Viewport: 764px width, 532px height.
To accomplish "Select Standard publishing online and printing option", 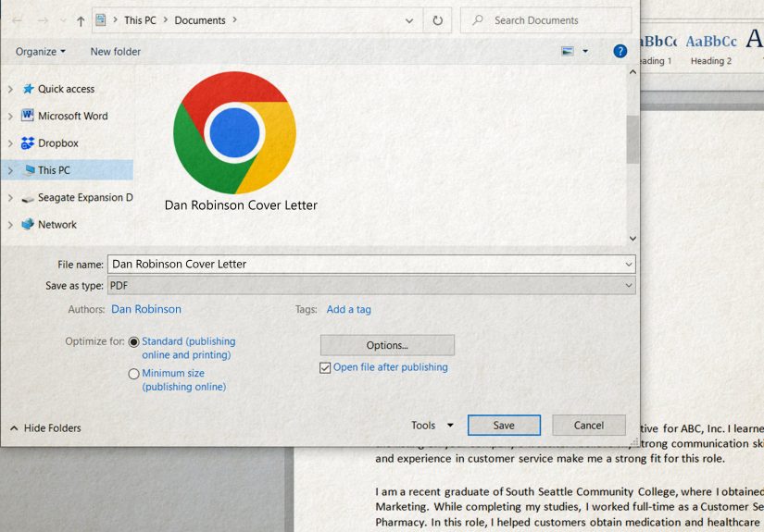I will pyautogui.click(x=134, y=342).
